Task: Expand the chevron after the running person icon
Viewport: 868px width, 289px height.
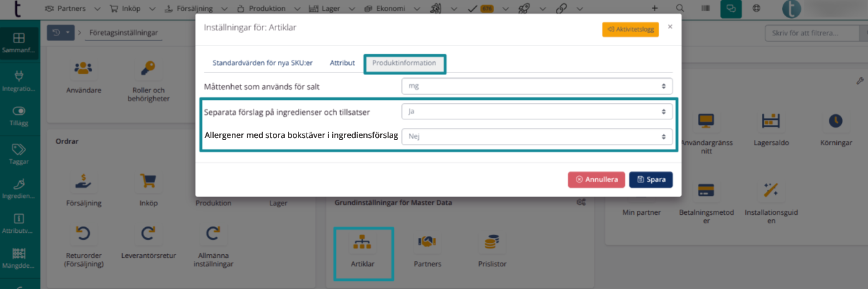Action: 454,9
